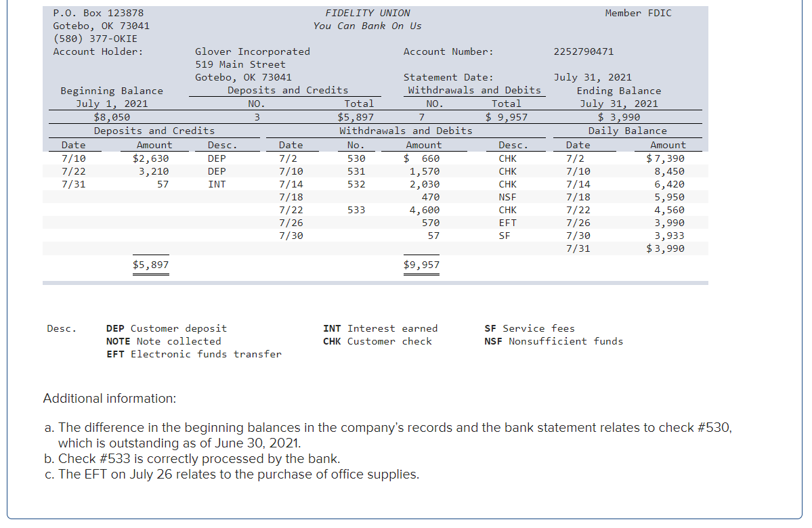Click the summary deposits total $5,897 beside count 3

click(x=356, y=118)
